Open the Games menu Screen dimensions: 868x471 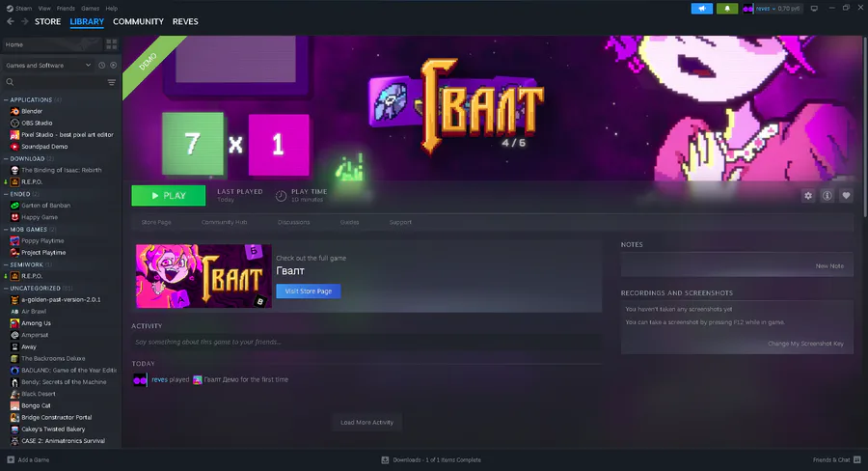(x=91, y=9)
